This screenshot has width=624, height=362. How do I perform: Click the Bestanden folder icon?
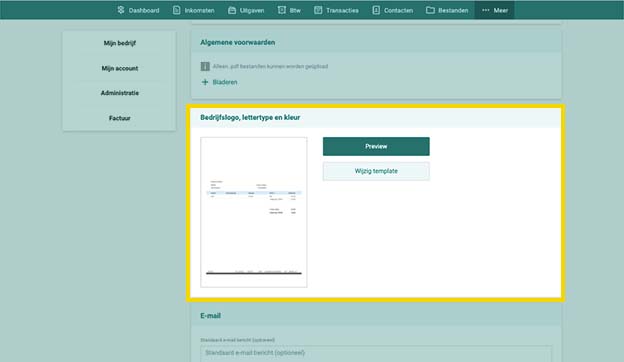(430, 10)
